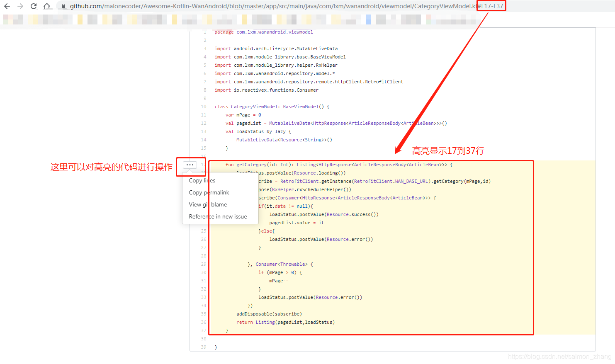Click the browser forward arrow

[20, 6]
